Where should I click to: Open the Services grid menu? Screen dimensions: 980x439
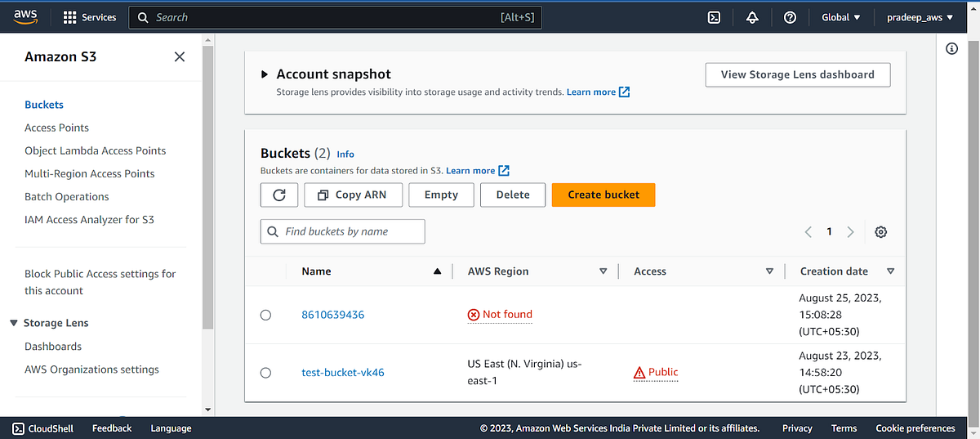pyautogui.click(x=89, y=17)
